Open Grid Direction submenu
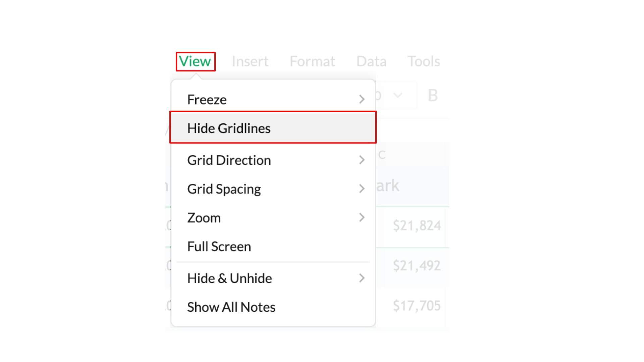The height and width of the screenshot is (362, 644). 229,160
